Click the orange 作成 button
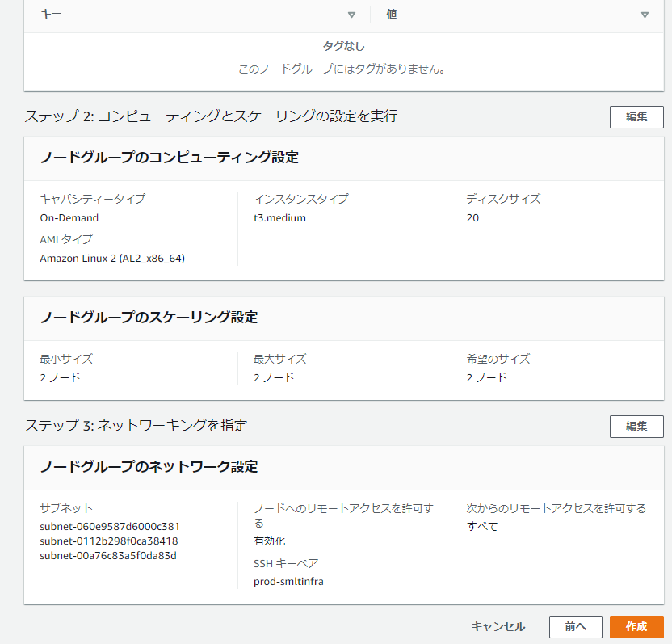This screenshot has width=672, height=644. (636, 627)
